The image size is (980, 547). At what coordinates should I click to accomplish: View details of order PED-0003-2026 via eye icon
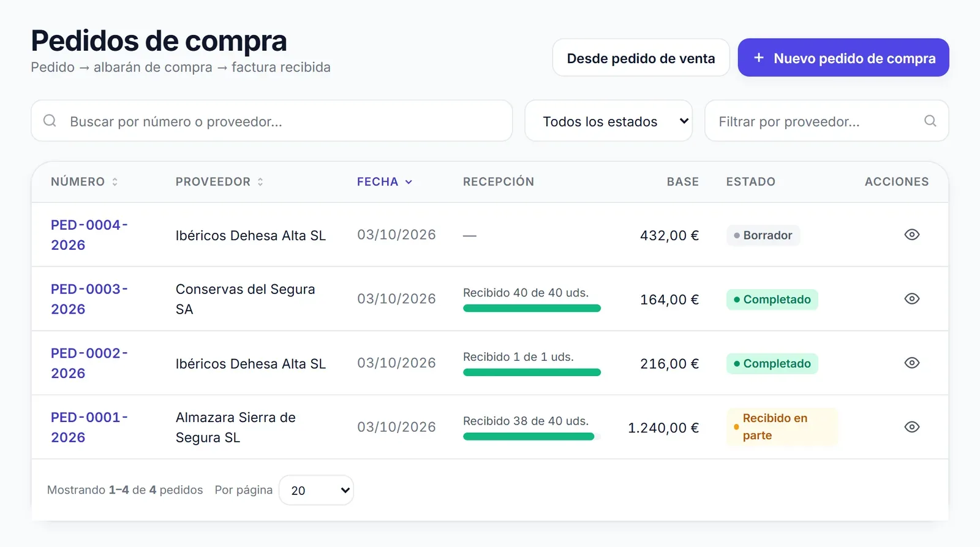[911, 299]
